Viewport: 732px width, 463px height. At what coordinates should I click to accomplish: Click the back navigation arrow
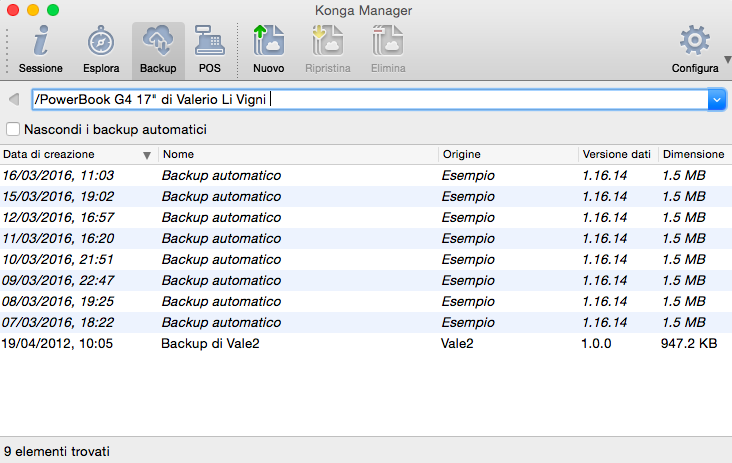pos(14,99)
